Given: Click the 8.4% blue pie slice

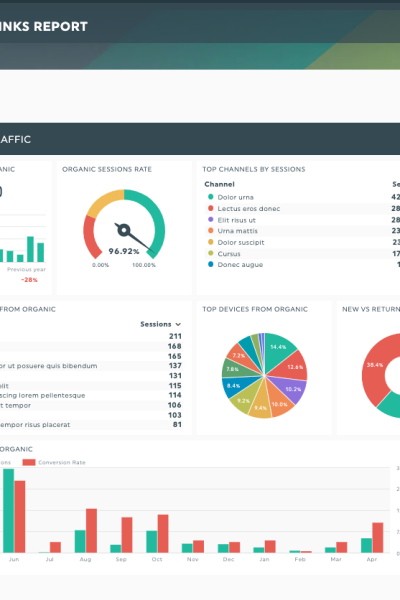Looking at the screenshot, I should pos(234,386).
